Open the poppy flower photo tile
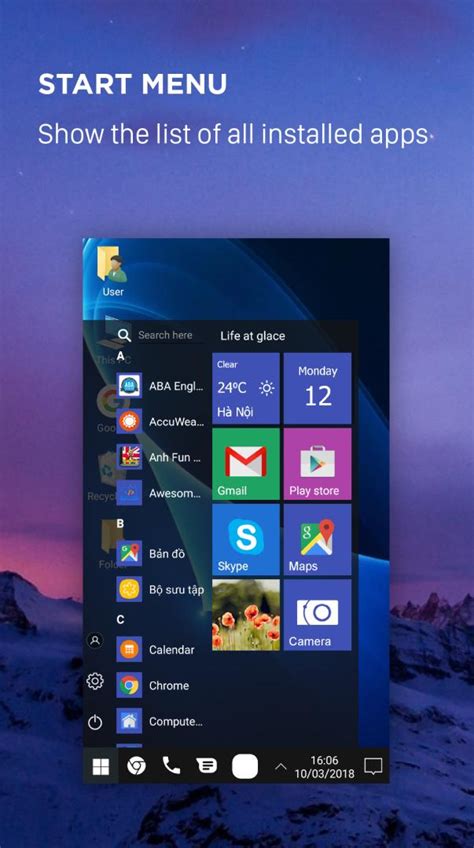 click(246, 615)
